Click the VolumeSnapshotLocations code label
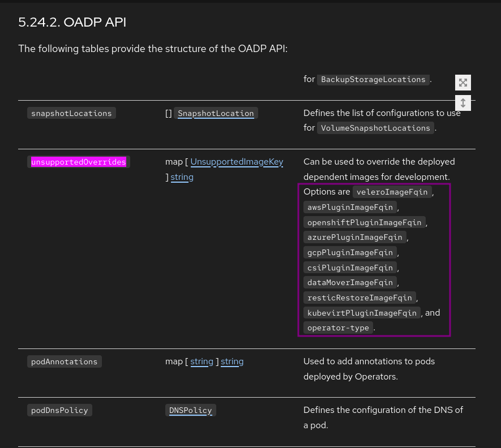The height and width of the screenshot is (448, 501). 375,128
